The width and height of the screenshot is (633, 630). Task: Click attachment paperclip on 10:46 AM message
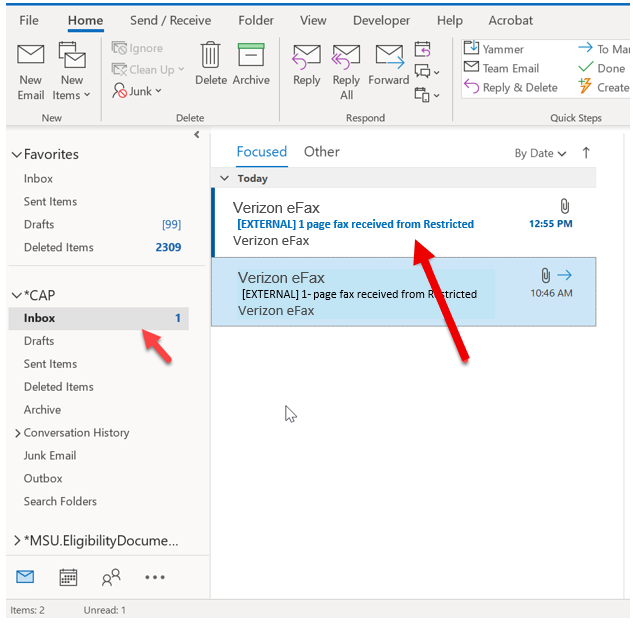pos(545,276)
